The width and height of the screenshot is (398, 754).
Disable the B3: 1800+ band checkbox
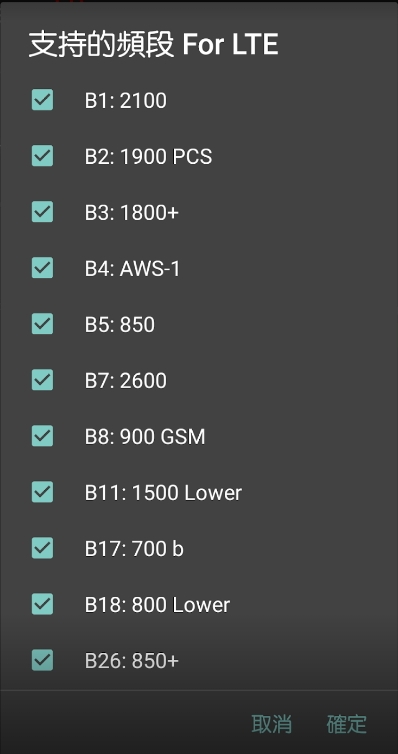[x=42, y=212]
